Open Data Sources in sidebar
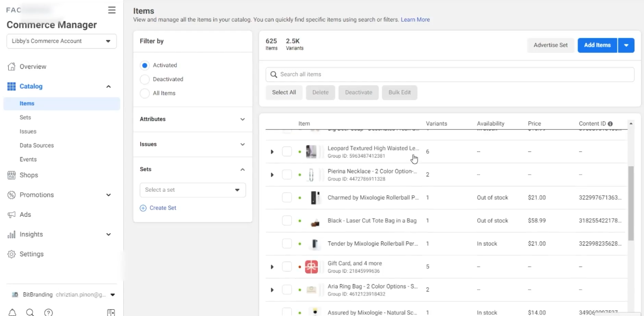 37,145
